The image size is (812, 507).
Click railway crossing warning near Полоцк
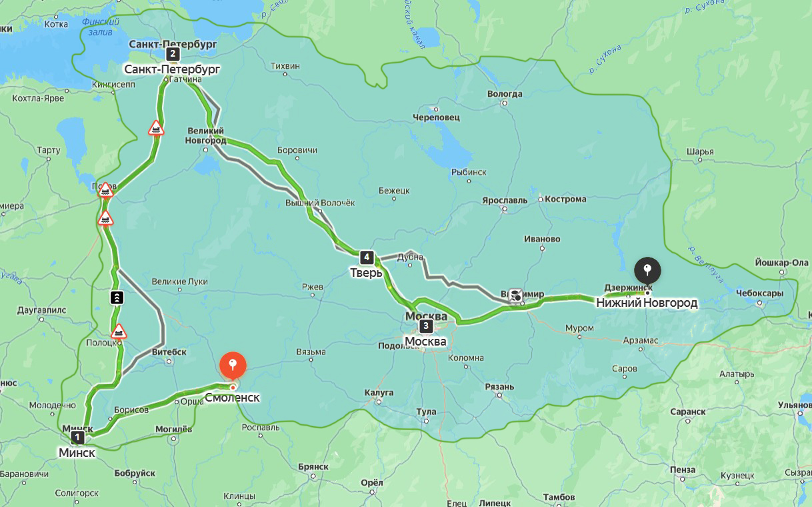(119, 331)
